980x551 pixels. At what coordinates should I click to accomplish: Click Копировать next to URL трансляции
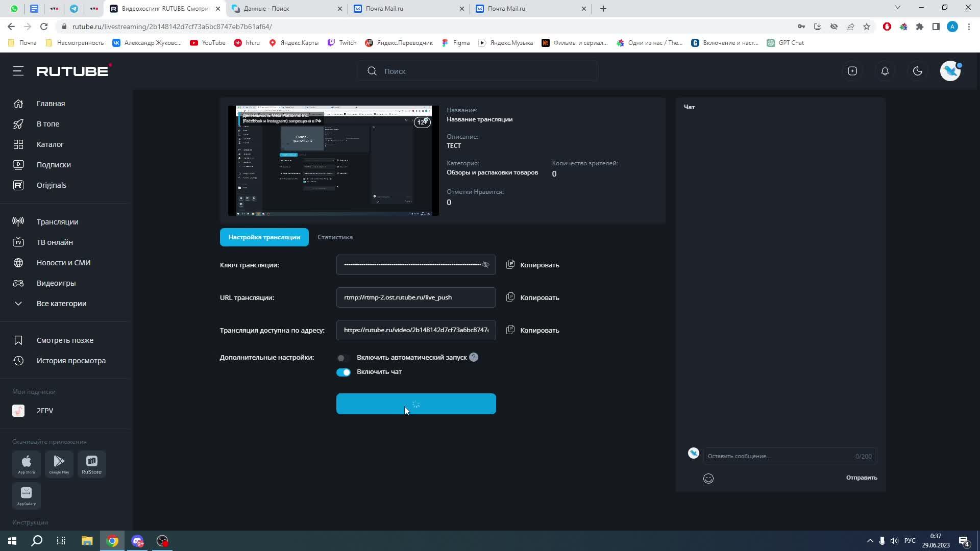click(x=532, y=297)
